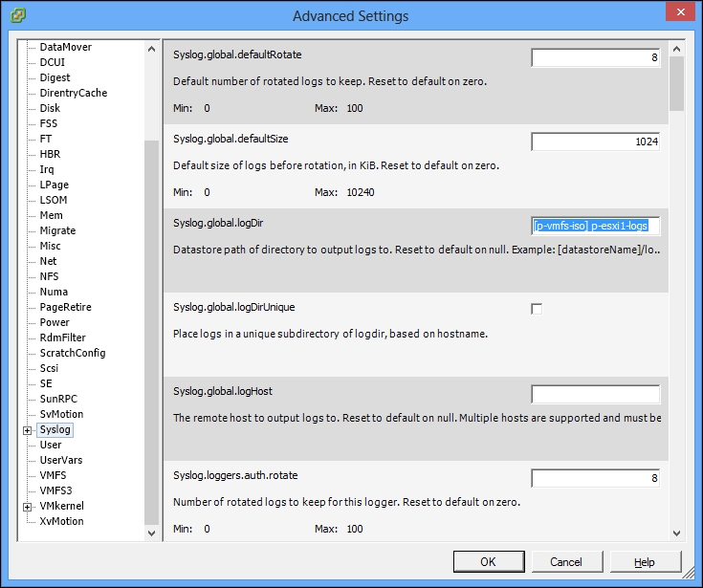Select FSS in the tree

[x=49, y=123]
